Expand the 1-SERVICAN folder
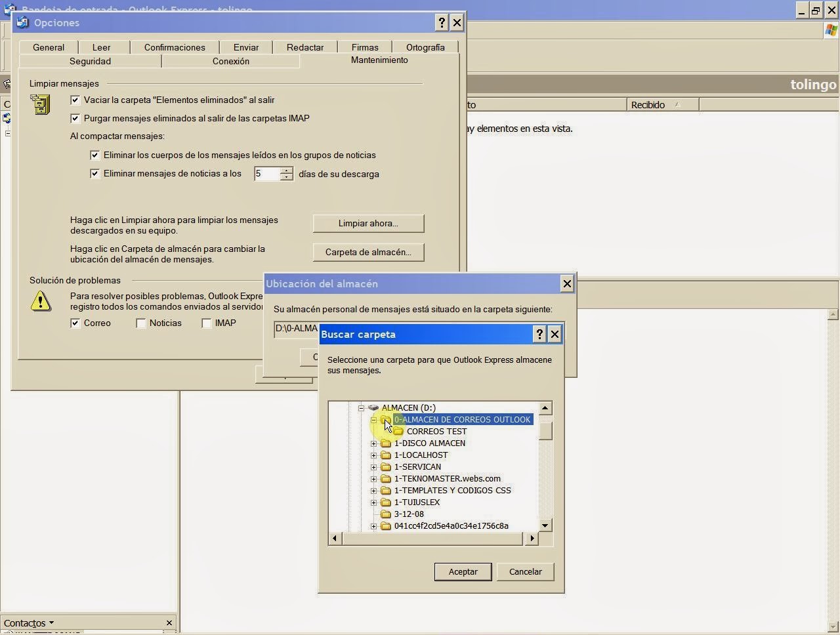Screen dimensions: 840x635 pyautogui.click(x=373, y=466)
